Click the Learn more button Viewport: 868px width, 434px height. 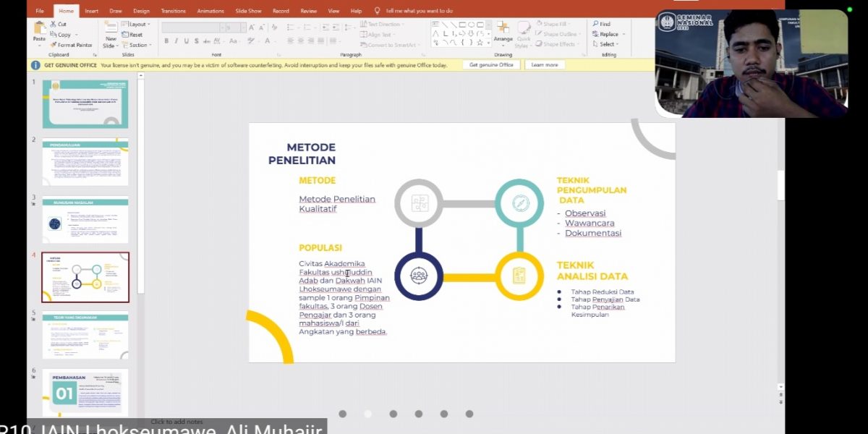point(545,65)
